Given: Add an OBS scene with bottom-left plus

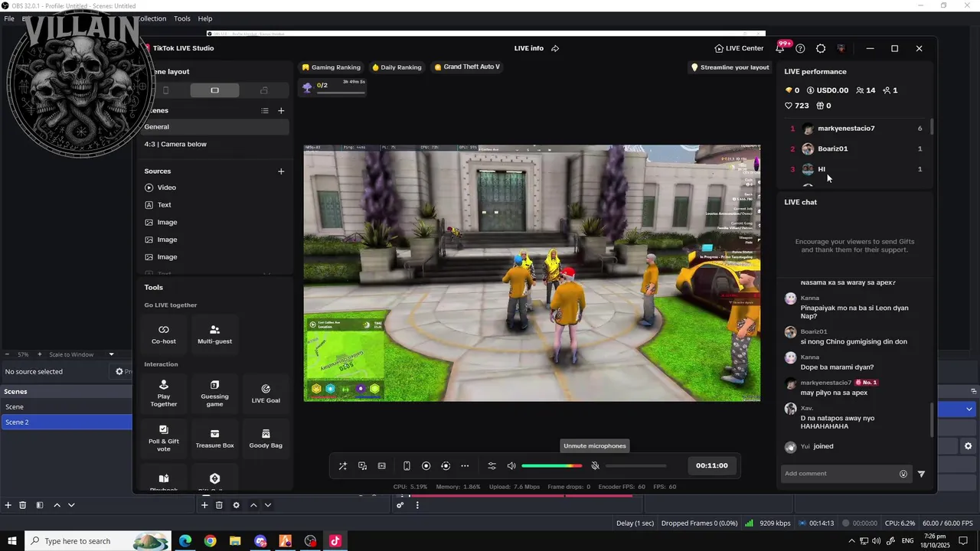Looking at the screenshot, I should (x=8, y=505).
